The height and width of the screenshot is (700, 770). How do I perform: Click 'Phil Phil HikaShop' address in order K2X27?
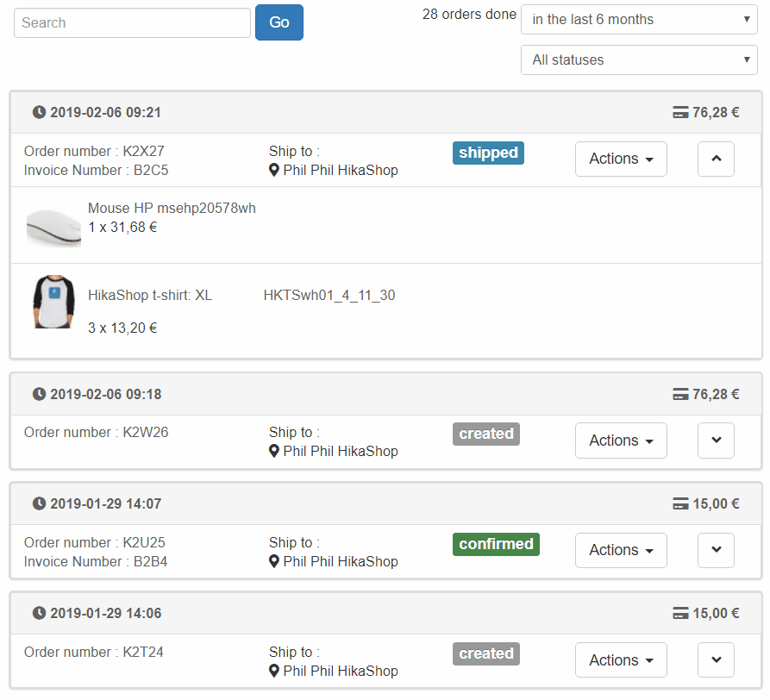(x=341, y=171)
